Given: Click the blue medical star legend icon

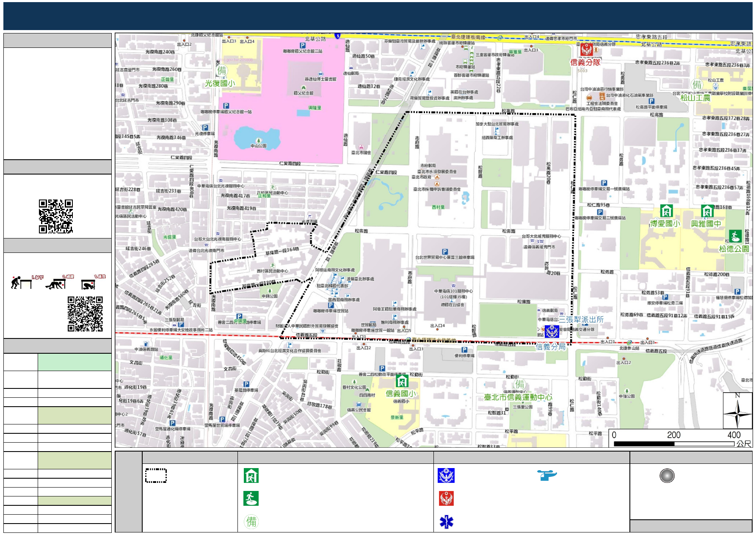Looking at the screenshot, I should (x=447, y=522).
